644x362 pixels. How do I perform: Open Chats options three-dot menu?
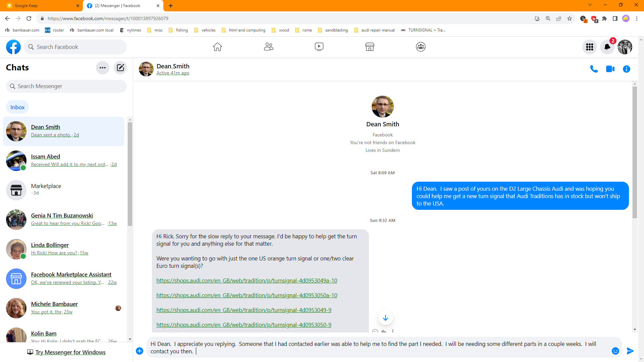[103, 68]
